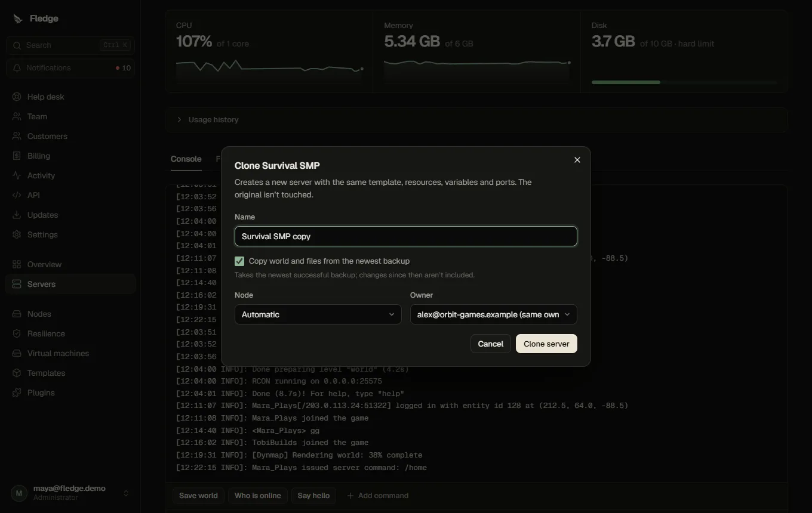Image resolution: width=812 pixels, height=513 pixels.
Task: Open the Notifications item showing 10
Action: click(70, 68)
